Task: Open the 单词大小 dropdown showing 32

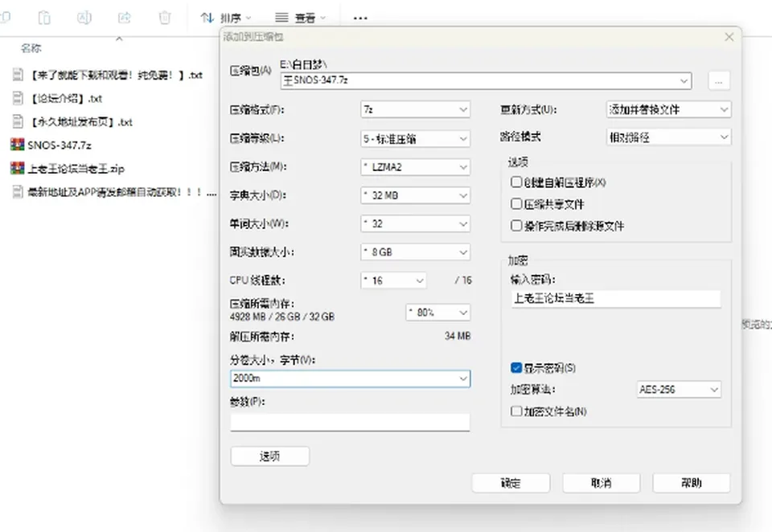Action: pyautogui.click(x=415, y=224)
